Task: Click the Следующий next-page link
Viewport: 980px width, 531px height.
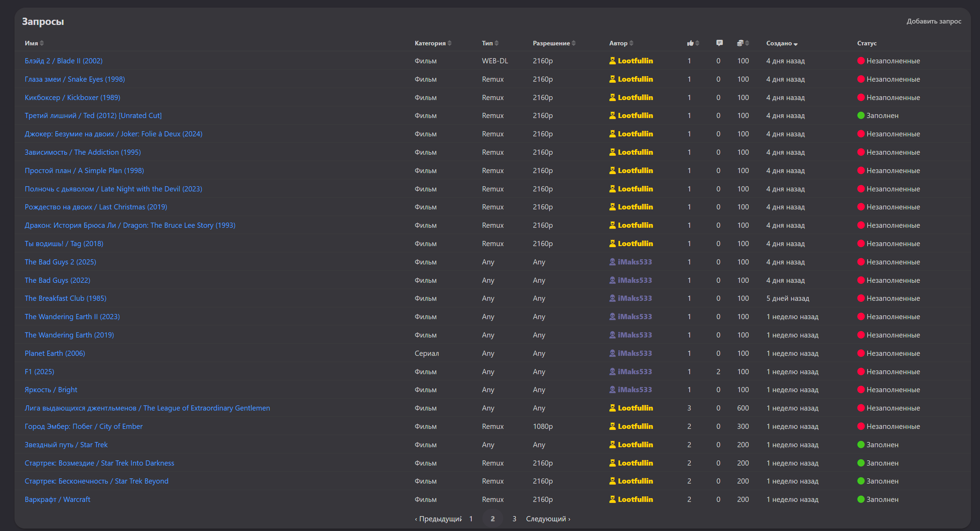Action: [x=548, y=519]
